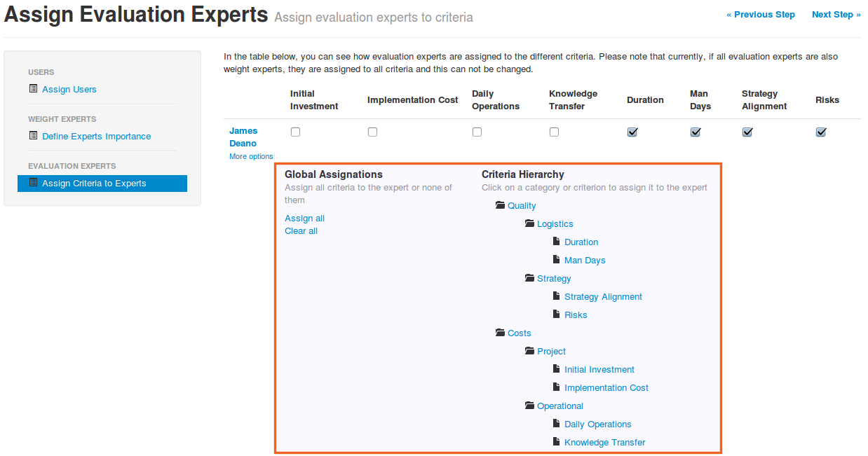Select the Project category in hierarchy
The height and width of the screenshot is (456, 868).
[551, 351]
